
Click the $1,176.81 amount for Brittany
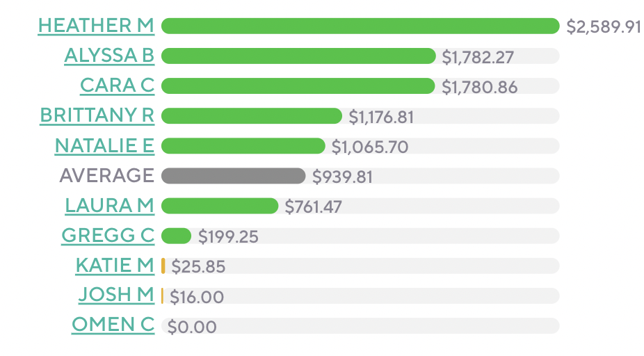click(x=381, y=117)
